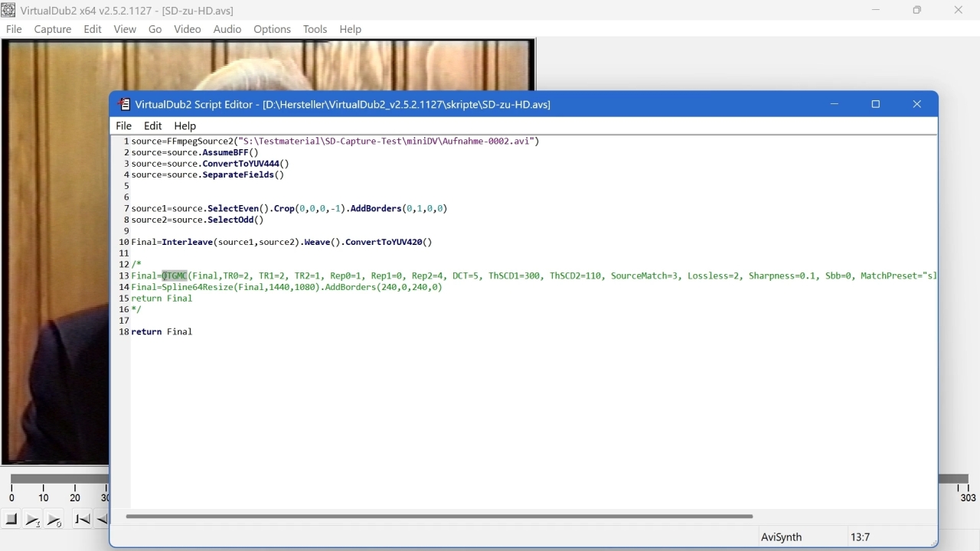Click Interleave on line 10

click(187, 242)
